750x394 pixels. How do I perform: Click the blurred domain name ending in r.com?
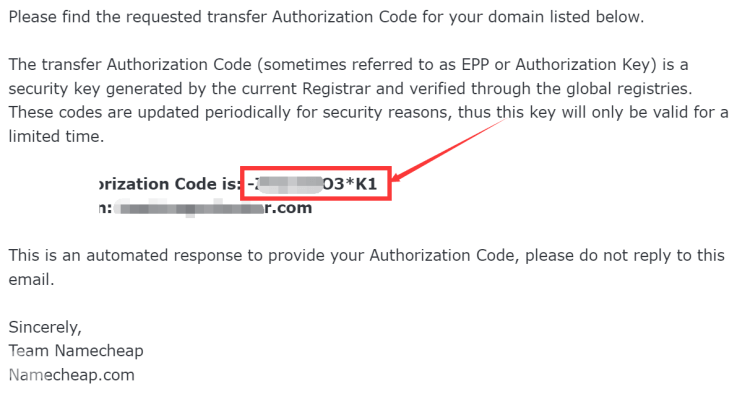(x=190, y=208)
